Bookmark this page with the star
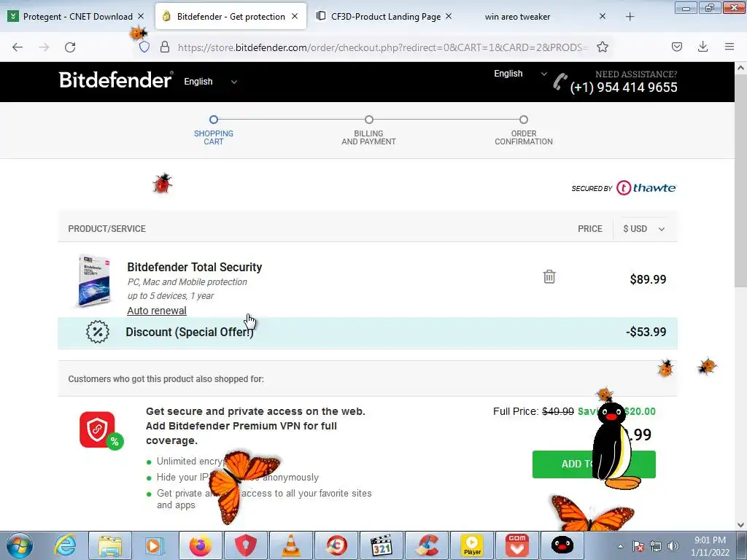Screen dimensions: 747x560 (602, 47)
